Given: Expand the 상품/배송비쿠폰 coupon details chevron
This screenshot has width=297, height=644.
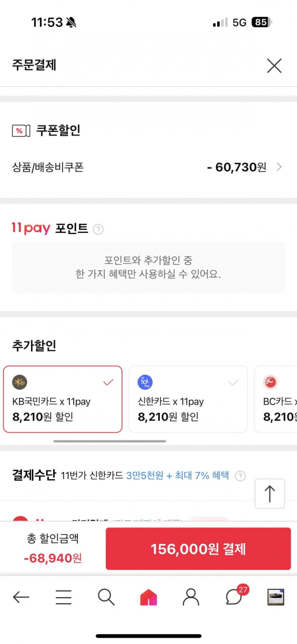Looking at the screenshot, I should coord(279,167).
